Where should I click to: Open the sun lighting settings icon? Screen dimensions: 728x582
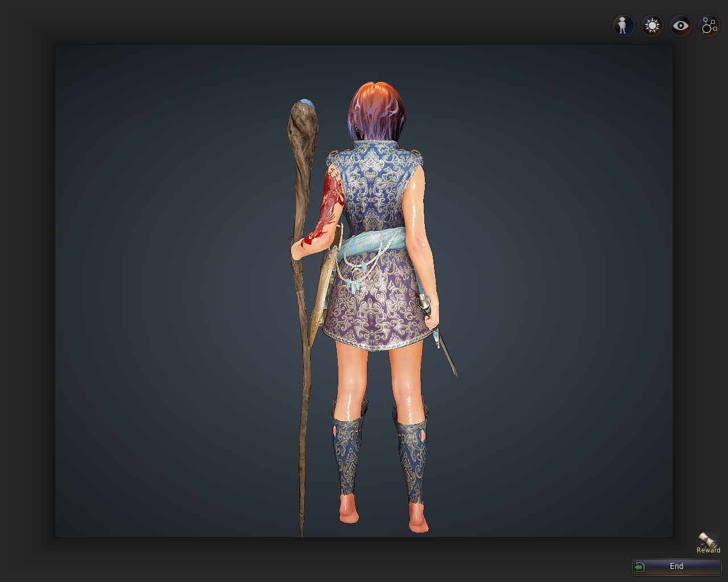(x=652, y=26)
